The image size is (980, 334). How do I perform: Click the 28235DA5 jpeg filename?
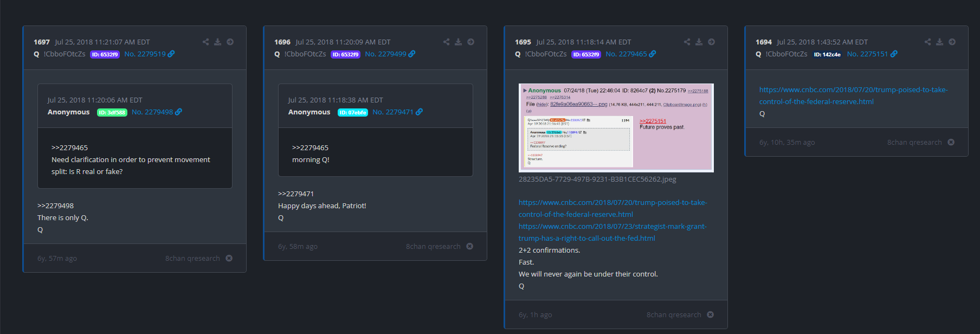pyautogui.click(x=597, y=179)
